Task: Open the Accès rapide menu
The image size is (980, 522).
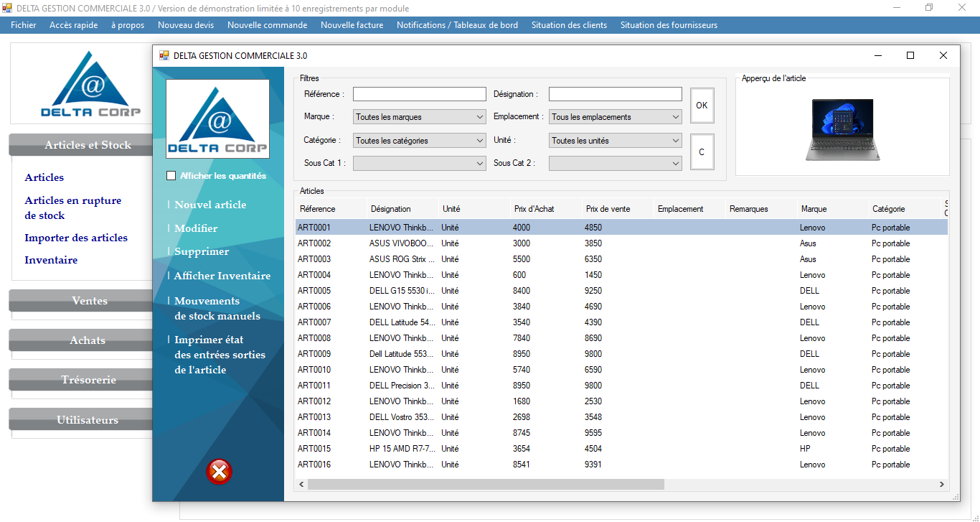Action: click(x=74, y=25)
